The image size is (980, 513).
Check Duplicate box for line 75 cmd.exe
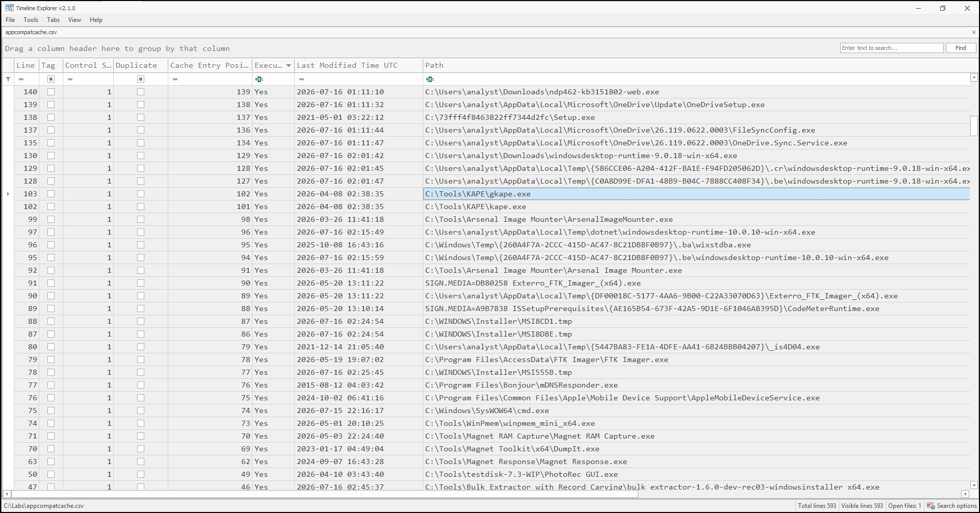(x=141, y=411)
